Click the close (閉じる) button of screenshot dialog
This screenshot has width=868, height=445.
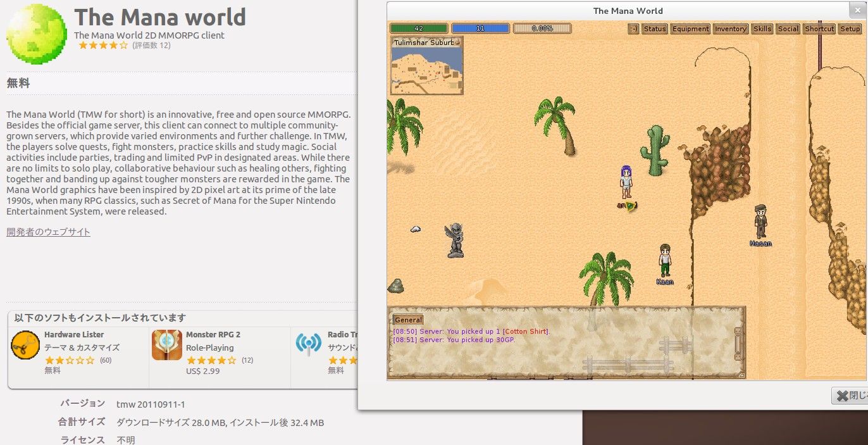click(x=850, y=396)
